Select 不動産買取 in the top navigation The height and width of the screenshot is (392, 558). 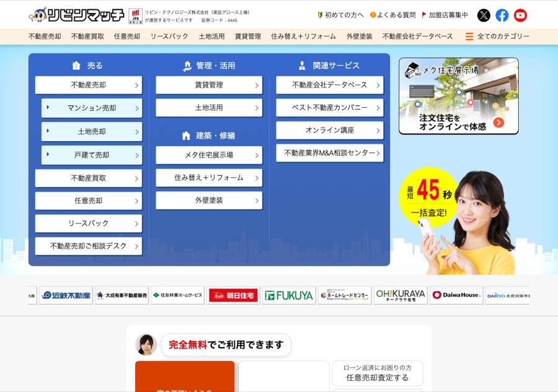point(87,37)
